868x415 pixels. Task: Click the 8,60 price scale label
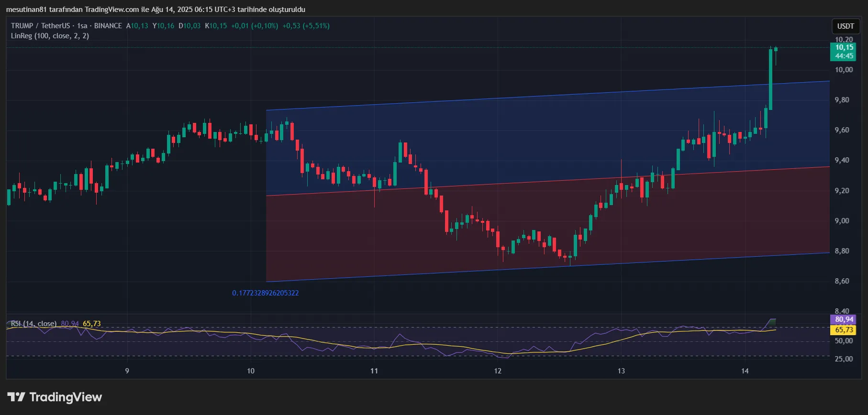point(842,281)
